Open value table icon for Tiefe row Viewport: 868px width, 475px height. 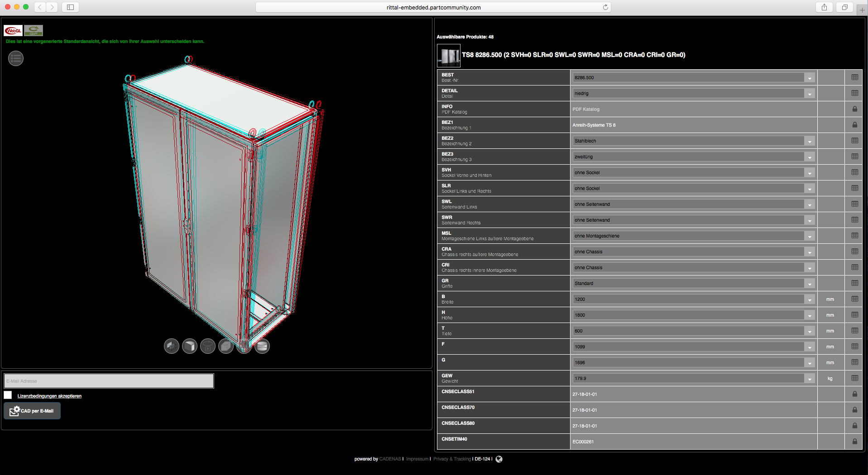coord(854,331)
